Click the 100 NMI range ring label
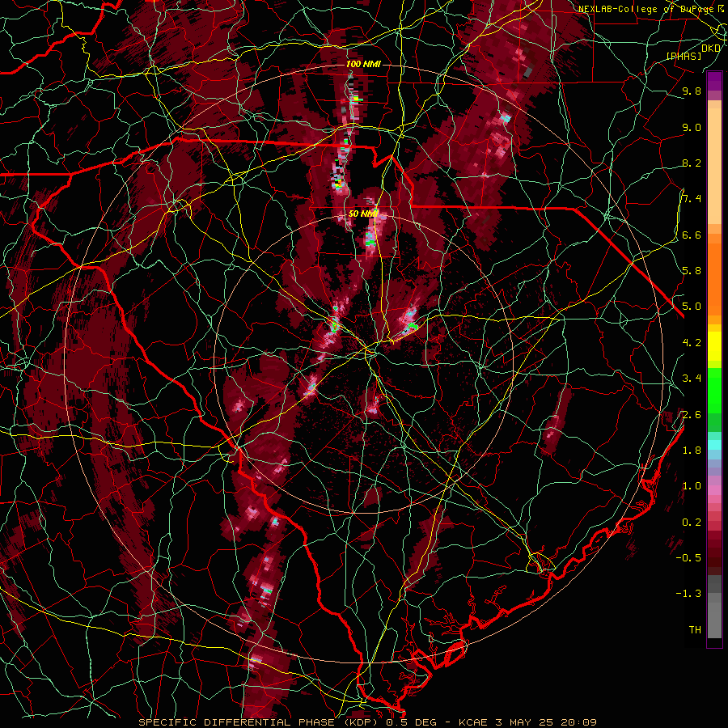Viewport: 728px width, 728px height. point(363,64)
